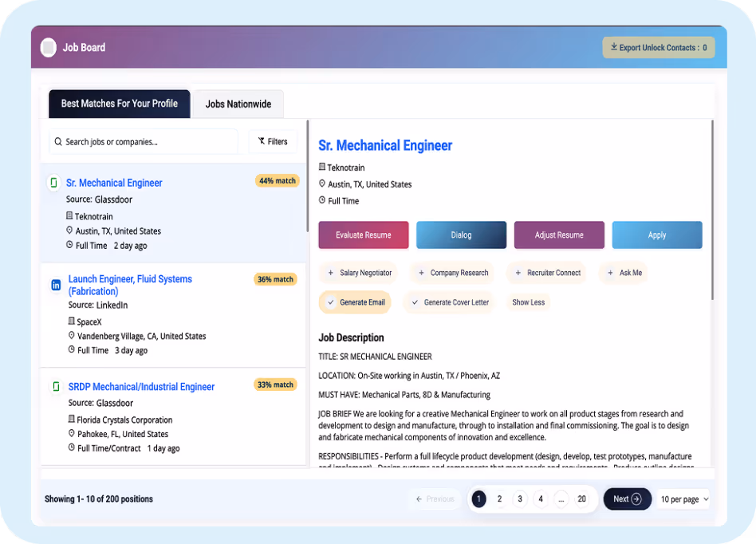Click the Job Description heading

[351, 337]
